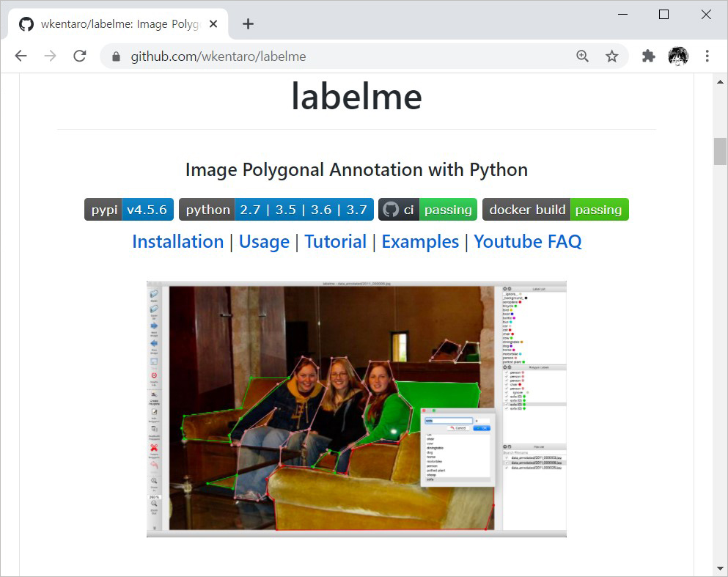Click the scrollbar up arrow

click(720, 82)
